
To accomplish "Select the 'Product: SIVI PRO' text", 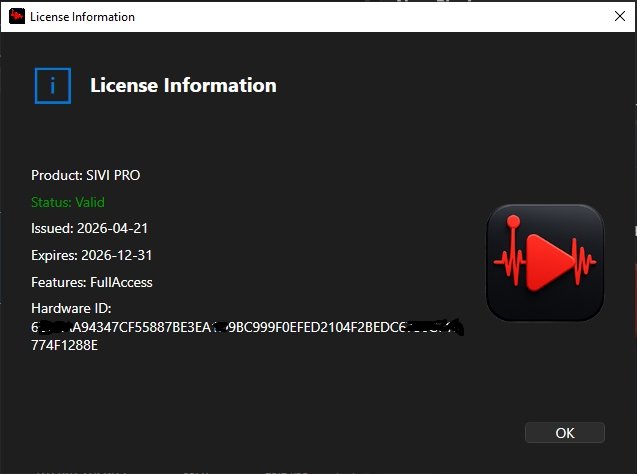I will point(86,175).
